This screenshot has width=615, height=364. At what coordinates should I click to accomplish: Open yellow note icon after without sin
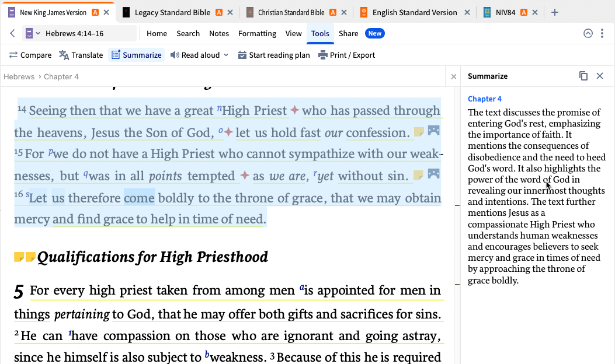419,175
